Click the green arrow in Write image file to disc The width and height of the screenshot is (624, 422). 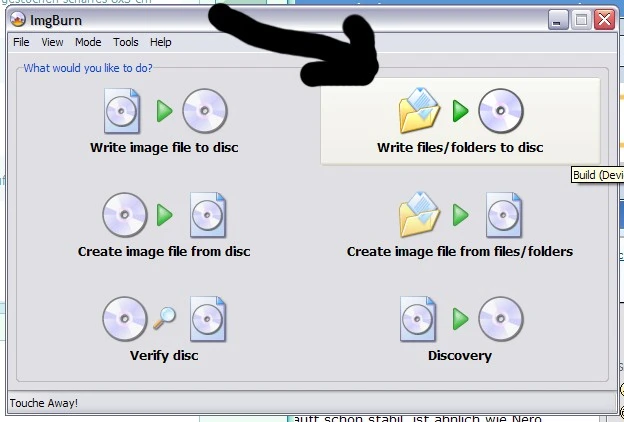tap(165, 111)
